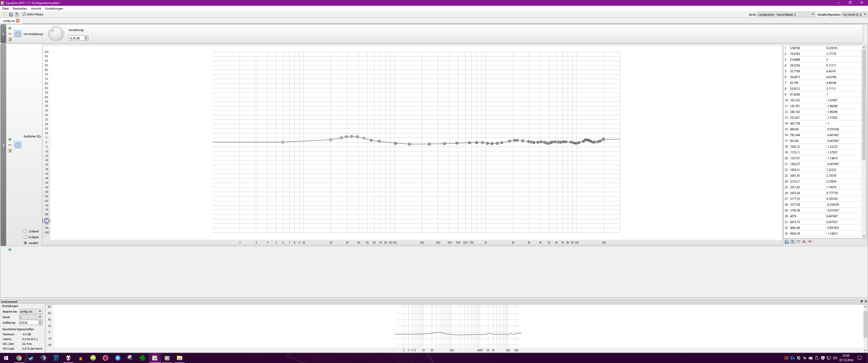Click the open file toolbar icon
The height and width of the screenshot is (363, 868).
[11, 14]
